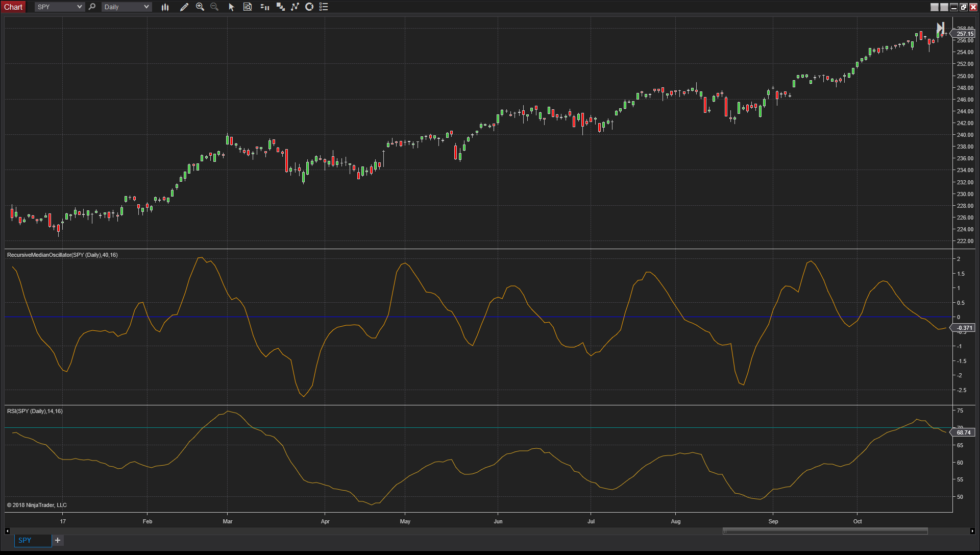The width and height of the screenshot is (980, 555).
Task: Click the second gray window link button
Action: [944, 7]
